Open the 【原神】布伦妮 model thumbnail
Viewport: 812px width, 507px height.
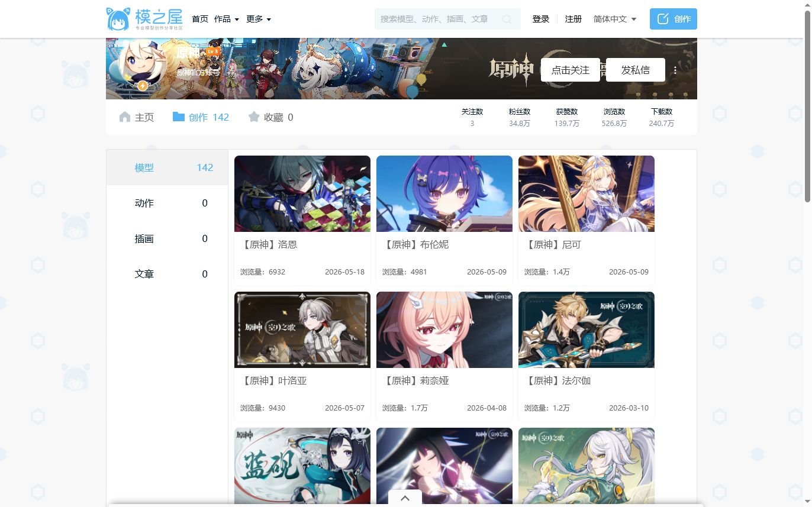(x=444, y=193)
